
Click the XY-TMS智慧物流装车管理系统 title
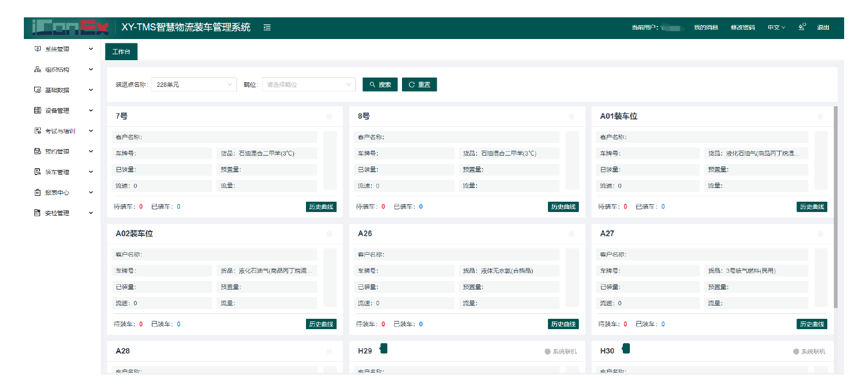coord(186,27)
